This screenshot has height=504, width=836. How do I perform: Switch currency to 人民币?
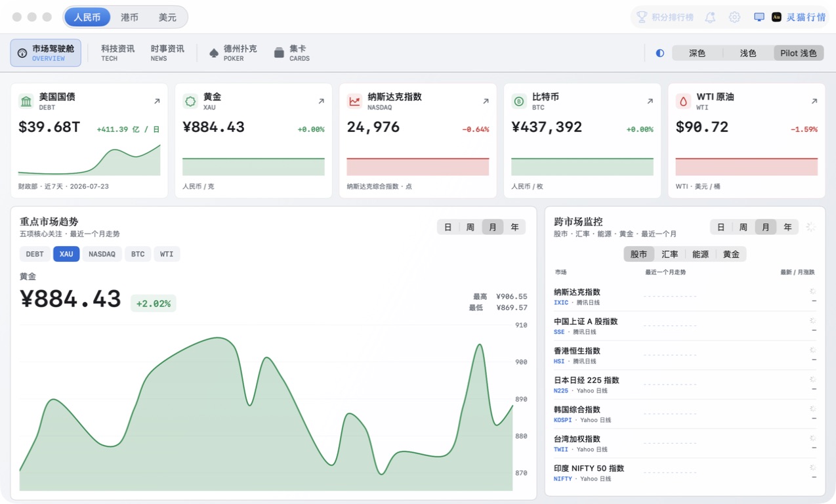(x=87, y=17)
